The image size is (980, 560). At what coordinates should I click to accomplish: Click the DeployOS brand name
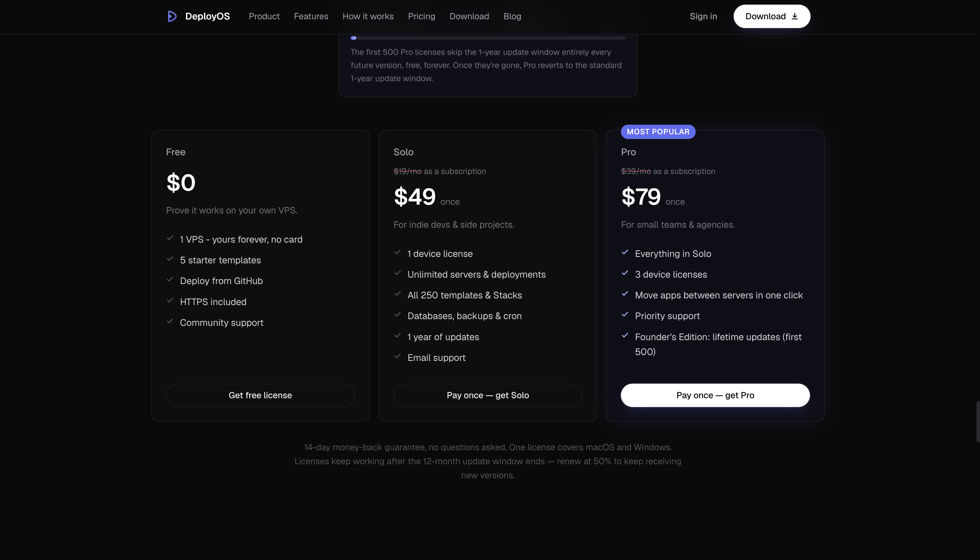207,16
